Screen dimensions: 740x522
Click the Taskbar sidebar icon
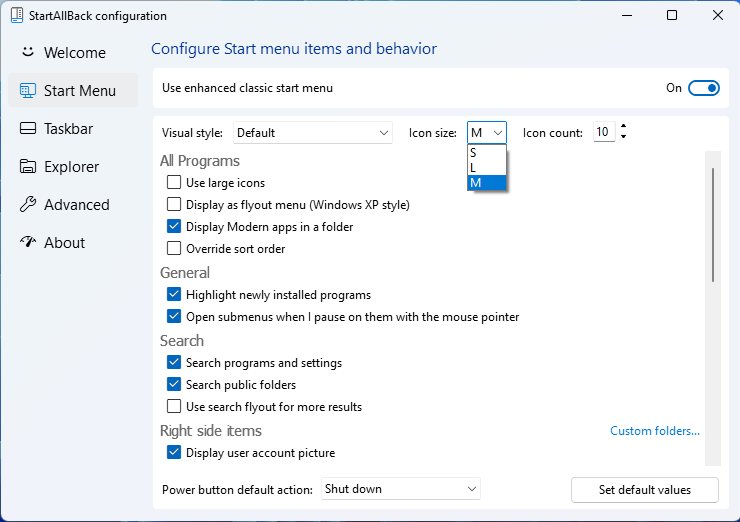tap(28, 128)
